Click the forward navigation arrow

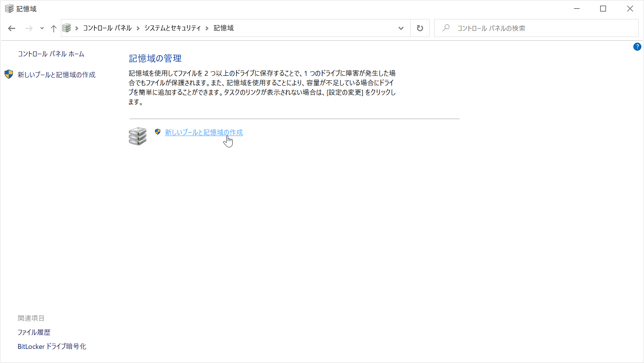click(x=29, y=28)
